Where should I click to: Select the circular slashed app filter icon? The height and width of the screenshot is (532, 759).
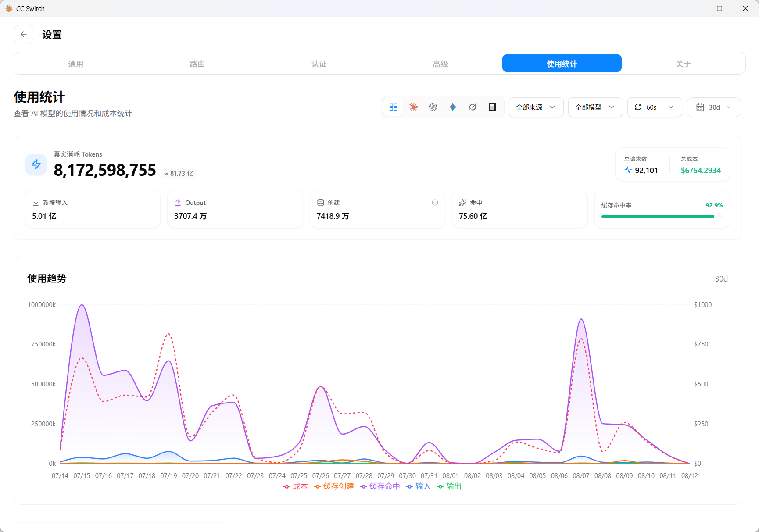pyautogui.click(x=473, y=107)
